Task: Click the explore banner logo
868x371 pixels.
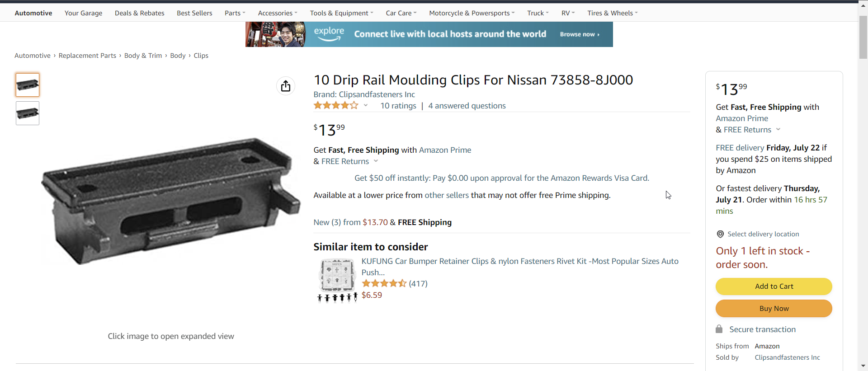Action: tap(329, 34)
